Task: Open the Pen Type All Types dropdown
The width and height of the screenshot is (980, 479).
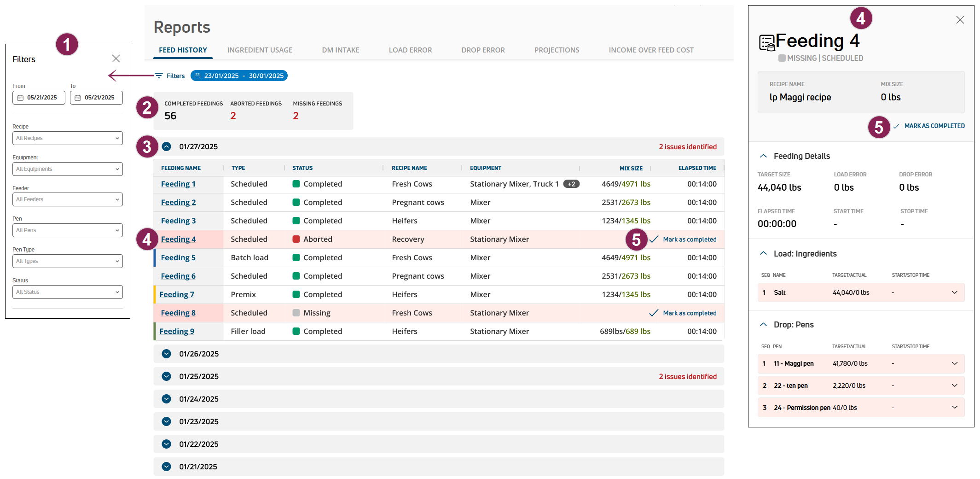Action: 68,261
